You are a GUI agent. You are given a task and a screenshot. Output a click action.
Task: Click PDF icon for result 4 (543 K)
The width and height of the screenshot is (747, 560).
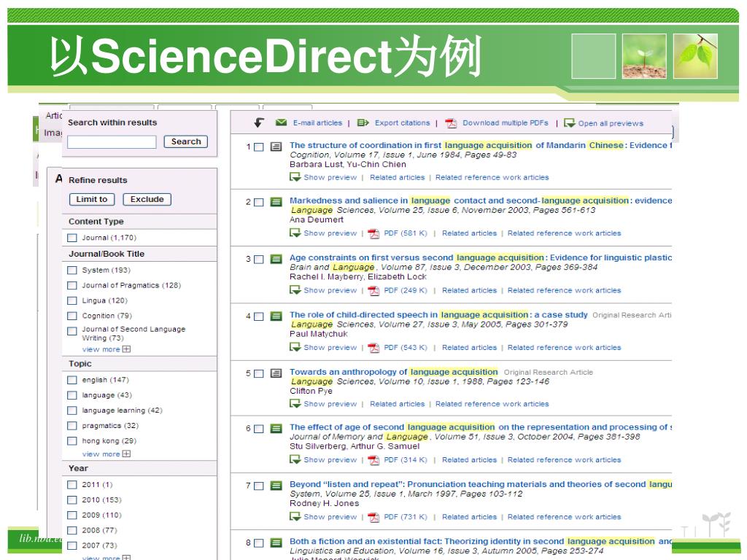(x=374, y=348)
